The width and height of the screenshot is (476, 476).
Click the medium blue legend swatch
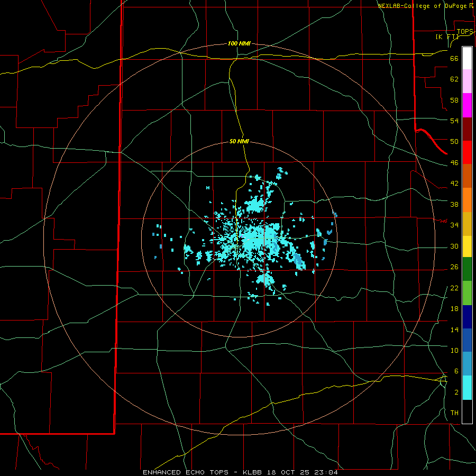click(x=467, y=340)
